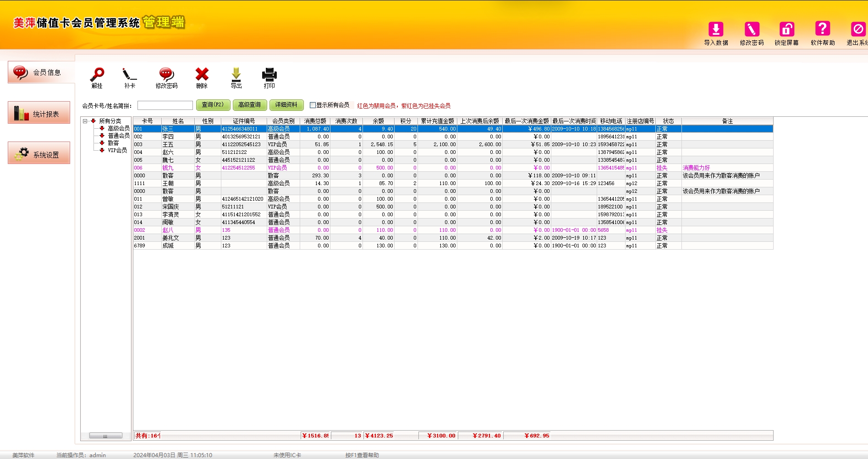The height and width of the screenshot is (459, 868).
Task: Open 修改密码 in the member toolbar
Action: (x=166, y=75)
